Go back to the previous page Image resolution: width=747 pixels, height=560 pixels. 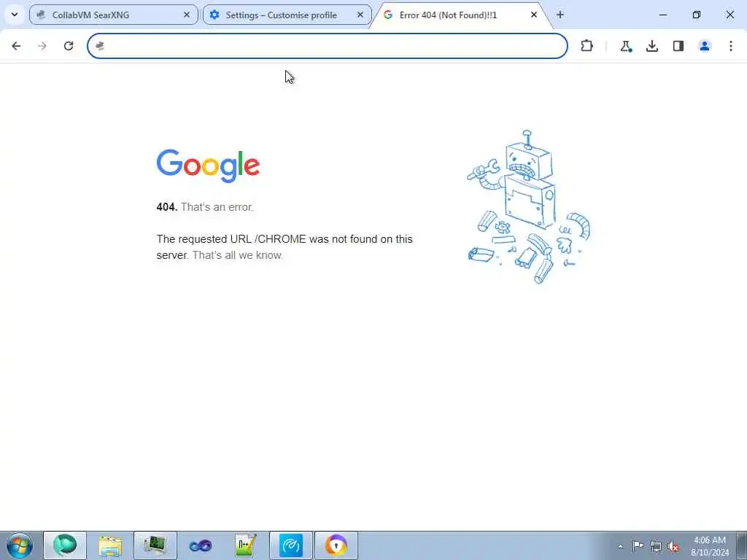(16, 46)
